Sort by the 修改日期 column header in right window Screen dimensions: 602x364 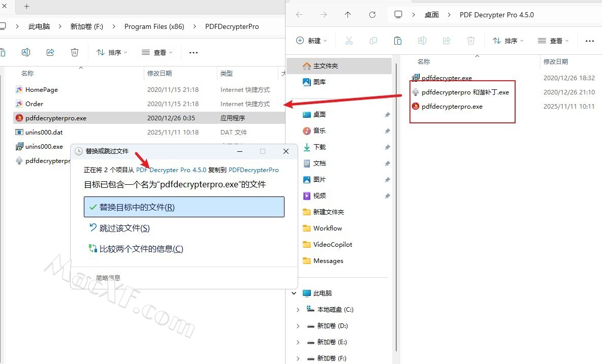pyautogui.click(x=556, y=61)
